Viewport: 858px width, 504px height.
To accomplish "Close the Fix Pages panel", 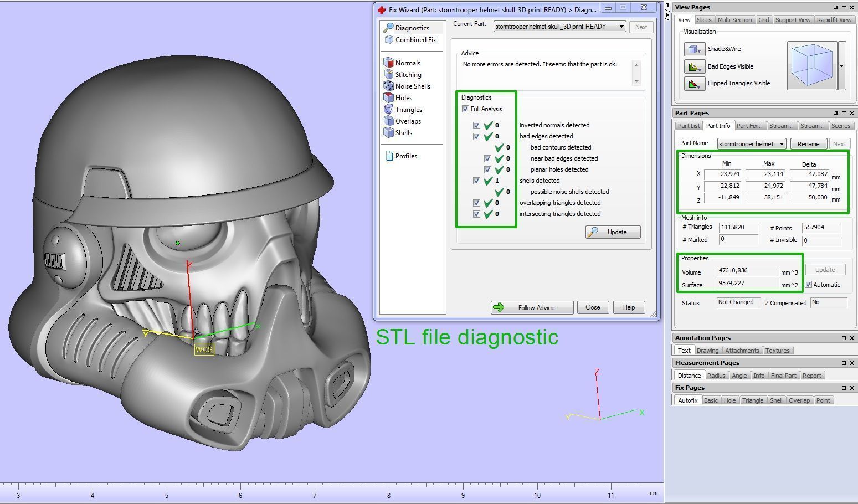I will [x=852, y=388].
